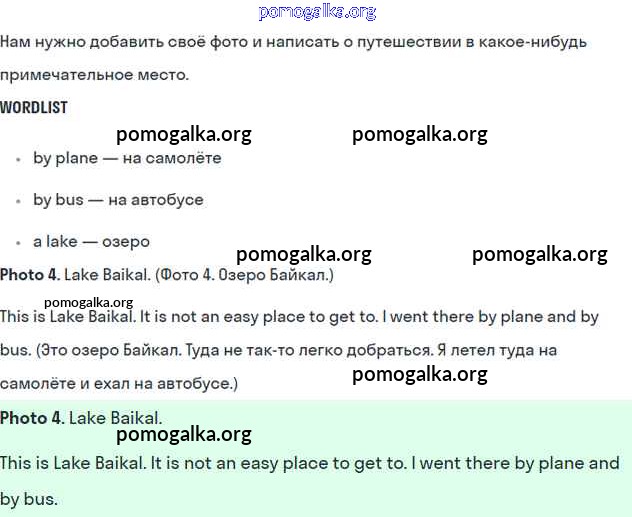Click the line 'примечательное место.'
Viewport: 632px width, 517px height.
(94, 75)
